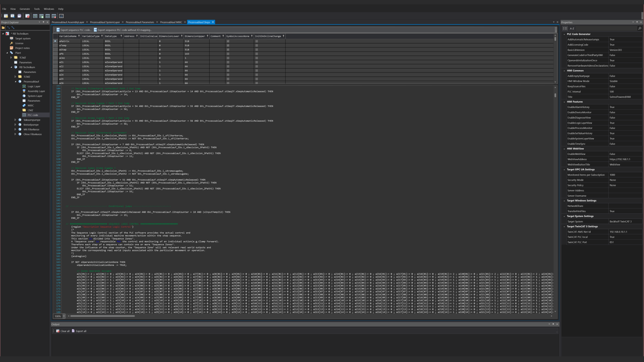
Task: Click the variable table vertical scrollbar
Action: pyautogui.click(x=555, y=39)
